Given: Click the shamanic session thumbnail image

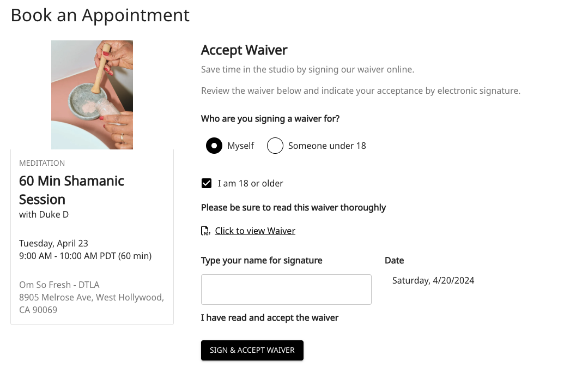Looking at the screenshot, I should [92, 95].
